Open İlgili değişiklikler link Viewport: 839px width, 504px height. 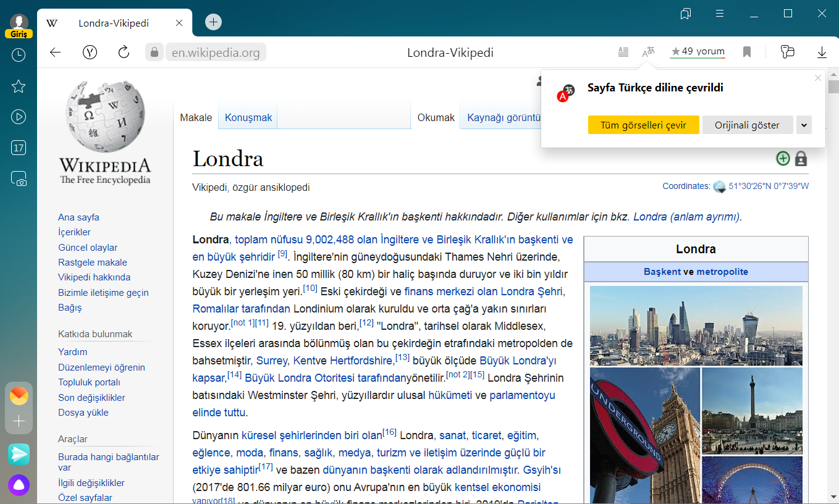point(91,483)
